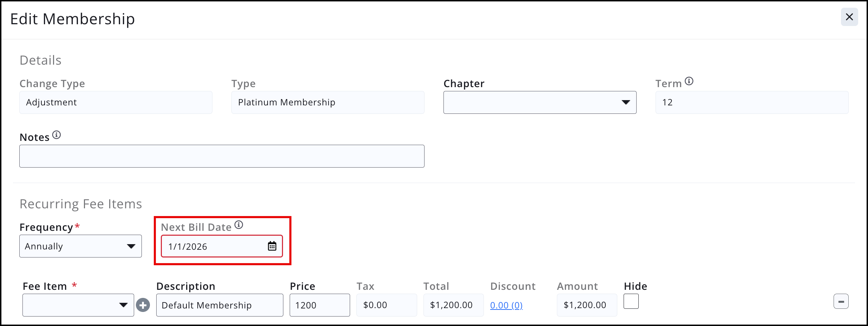Open the Frequency dropdown set to Annually
Screen dimensions: 868x326
[x=80, y=246]
